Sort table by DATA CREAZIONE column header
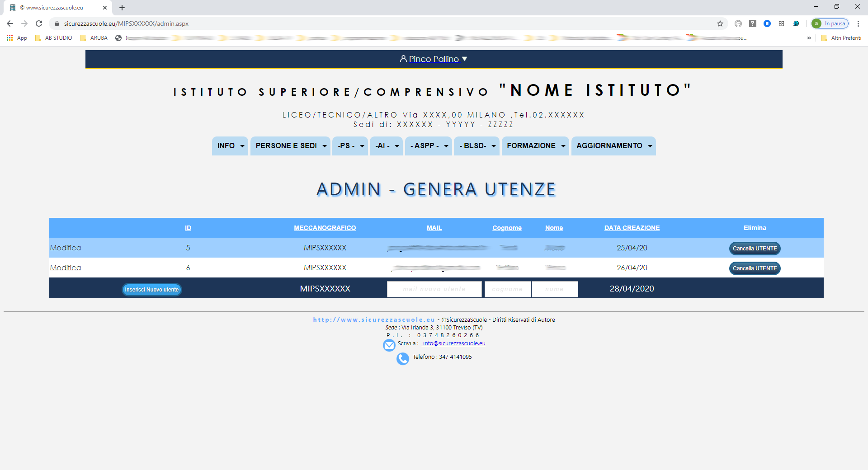Screen dimensions: 868x470 coord(632,228)
